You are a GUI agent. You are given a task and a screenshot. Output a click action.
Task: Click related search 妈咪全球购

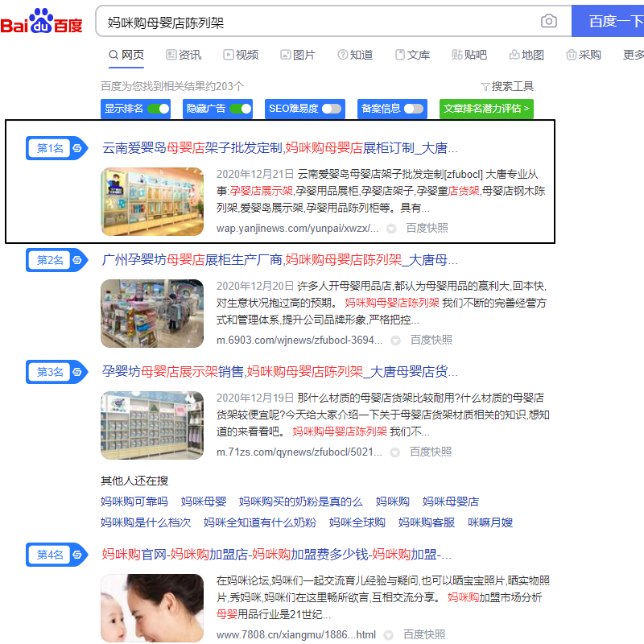[x=357, y=522]
